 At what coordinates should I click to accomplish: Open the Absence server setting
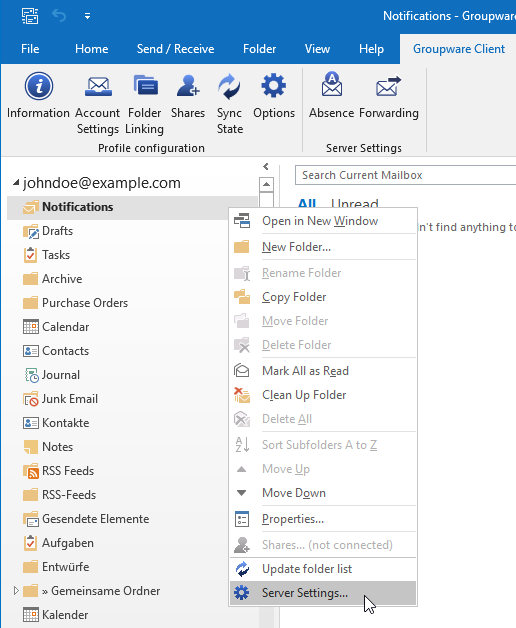(x=331, y=96)
